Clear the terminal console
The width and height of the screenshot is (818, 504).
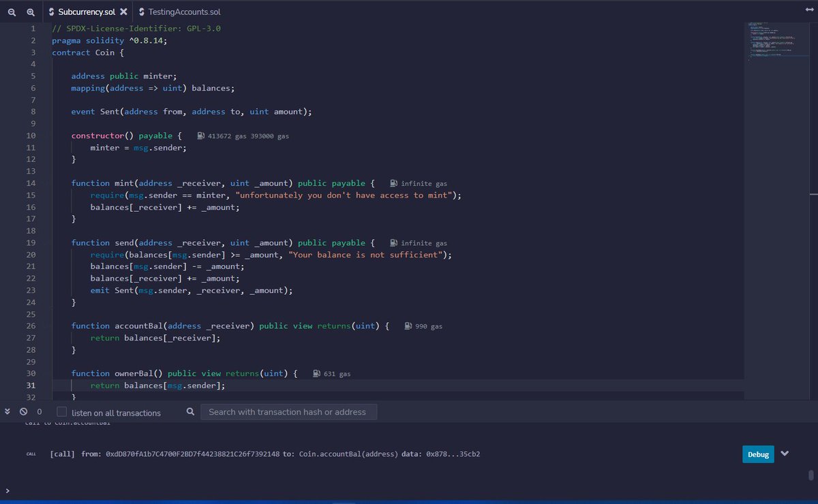[23, 412]
